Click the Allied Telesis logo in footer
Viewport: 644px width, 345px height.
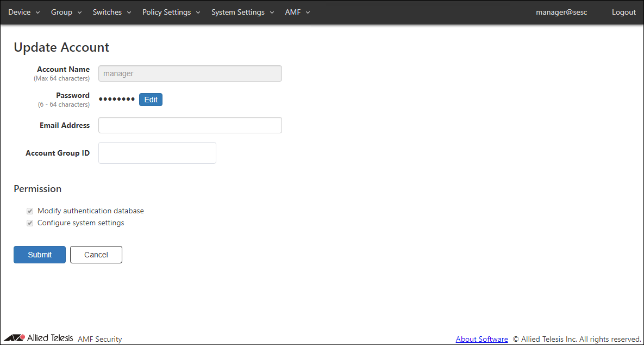point(38,338)
